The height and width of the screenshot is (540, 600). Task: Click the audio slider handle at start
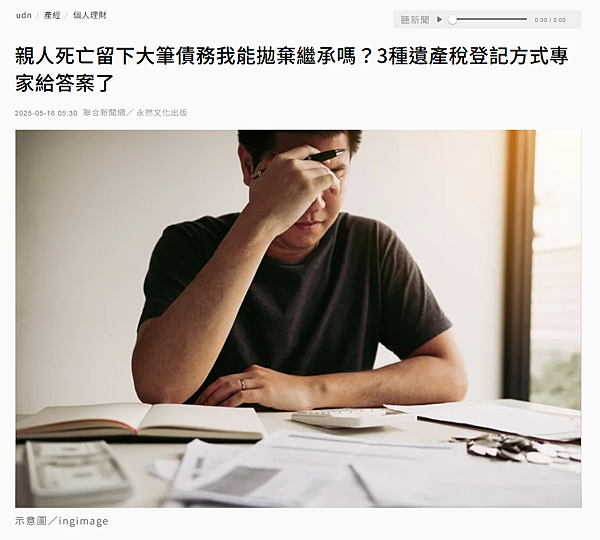[453, 20]
